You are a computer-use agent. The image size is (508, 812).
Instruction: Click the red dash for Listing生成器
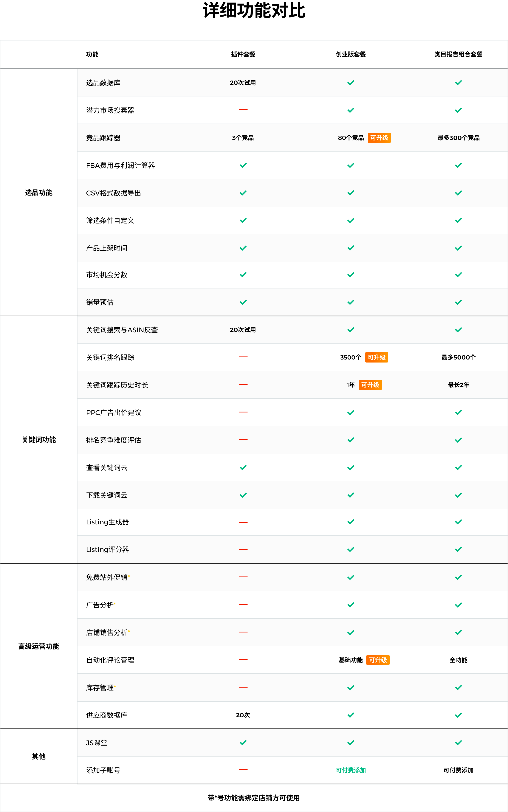243,522
